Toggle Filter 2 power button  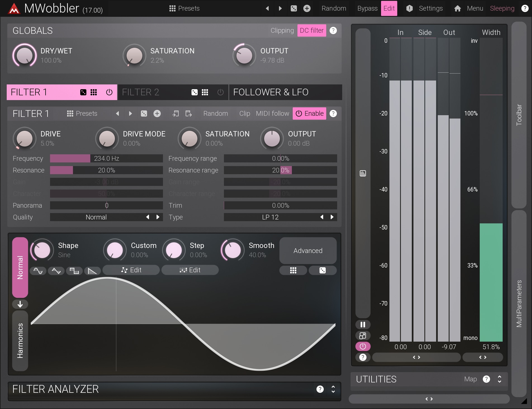tap(220, 92)
